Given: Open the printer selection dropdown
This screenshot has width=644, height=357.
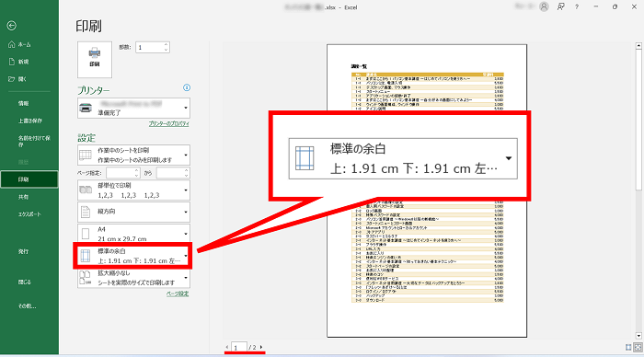Looking at the screenshot, I should (134, 108).
